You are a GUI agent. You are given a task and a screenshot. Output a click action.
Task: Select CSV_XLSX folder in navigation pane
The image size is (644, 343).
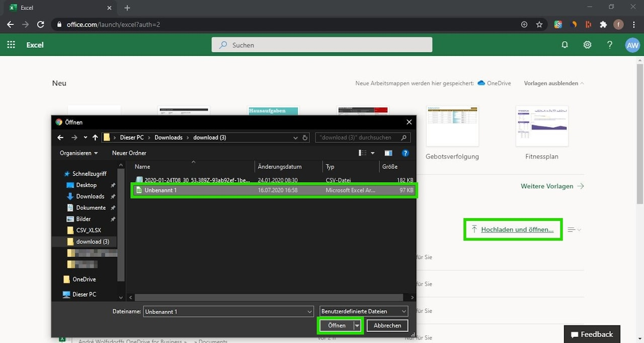pos(89,230)
